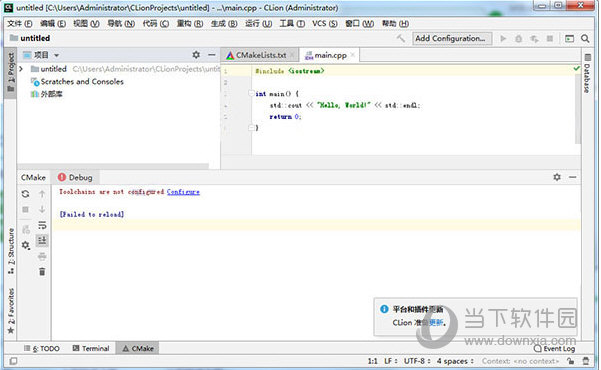Image resolution: width=601 pixels, height=370 pixels.
Task: Reload CMake project with refresh icon
Action: 25,194
